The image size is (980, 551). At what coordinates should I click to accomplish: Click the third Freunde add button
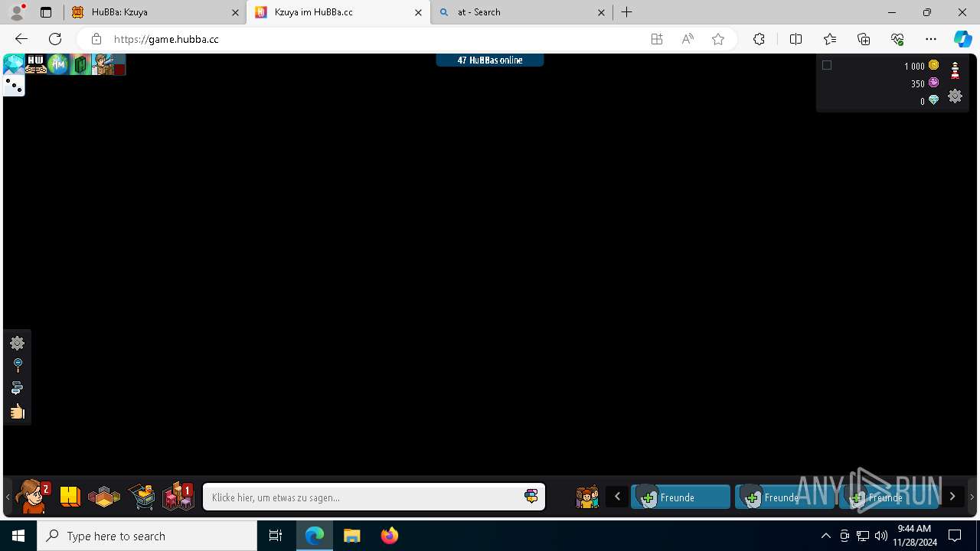coord(889,497)
